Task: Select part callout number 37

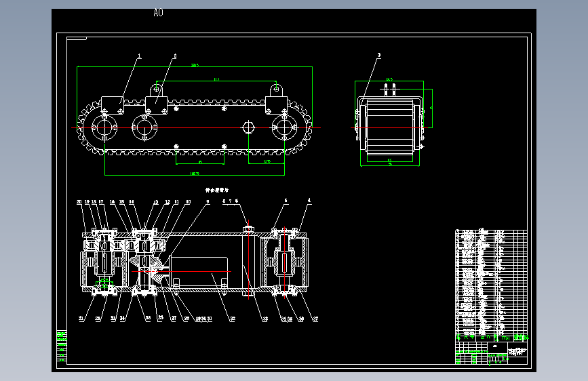Action: 315,319
